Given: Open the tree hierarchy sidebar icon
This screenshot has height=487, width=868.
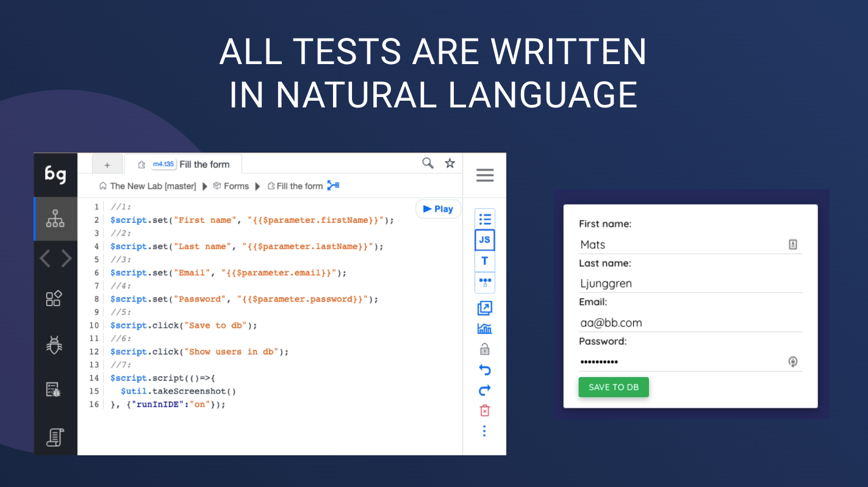Looking at the screenshot, I should click(56, 218).
